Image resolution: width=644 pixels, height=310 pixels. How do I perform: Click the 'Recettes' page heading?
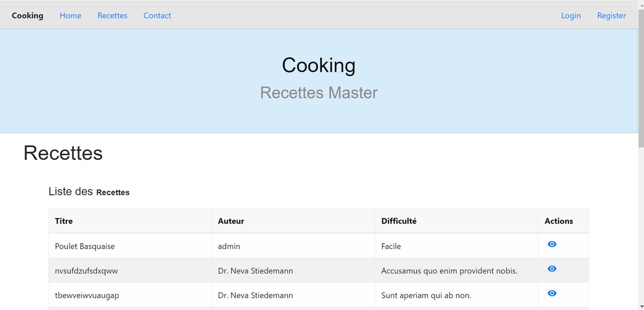pyautogui.click(x=63, y=153)
